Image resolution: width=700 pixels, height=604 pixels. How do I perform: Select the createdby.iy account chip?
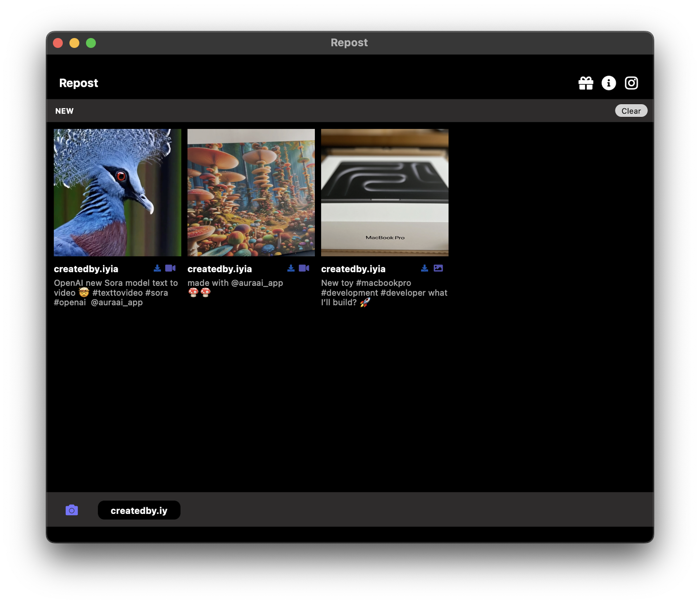pyautogui.click(x=139, y=510)
